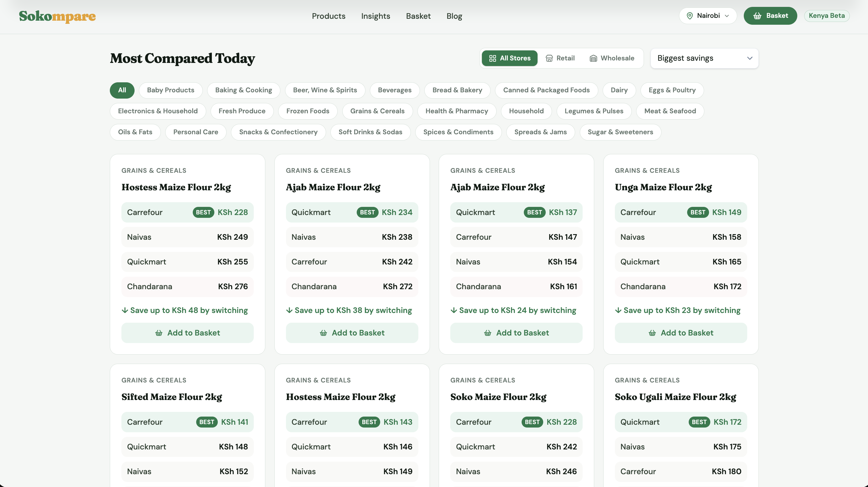The height and width of the screenshot is (487, 868).
Task: Filter by Fresh Produce category
Action: pyautogui.click(x=242, y=111)
